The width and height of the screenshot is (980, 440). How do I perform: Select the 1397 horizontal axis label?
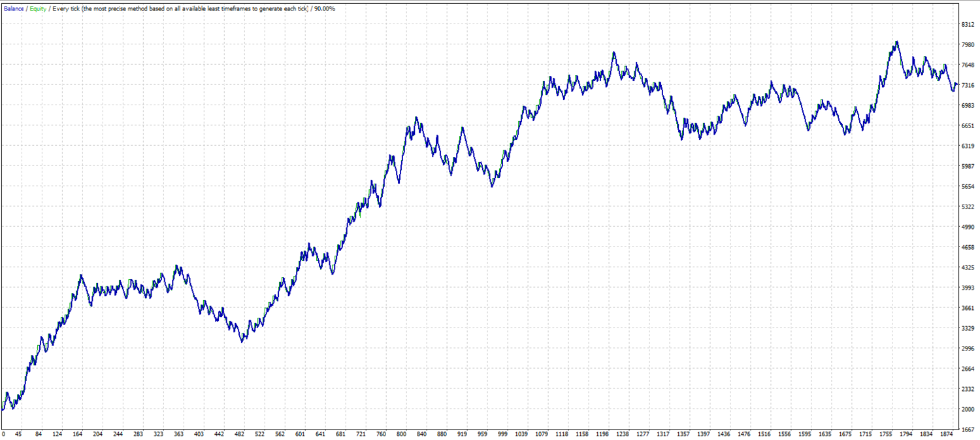[x=704, y=434]
